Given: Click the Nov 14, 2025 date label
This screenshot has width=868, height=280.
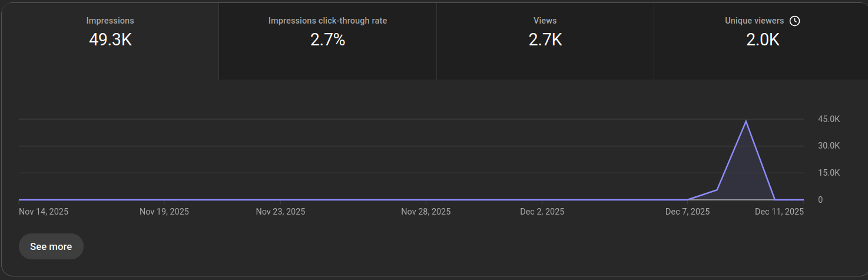Looking at the screenshot, I should [x=44, y=212].
